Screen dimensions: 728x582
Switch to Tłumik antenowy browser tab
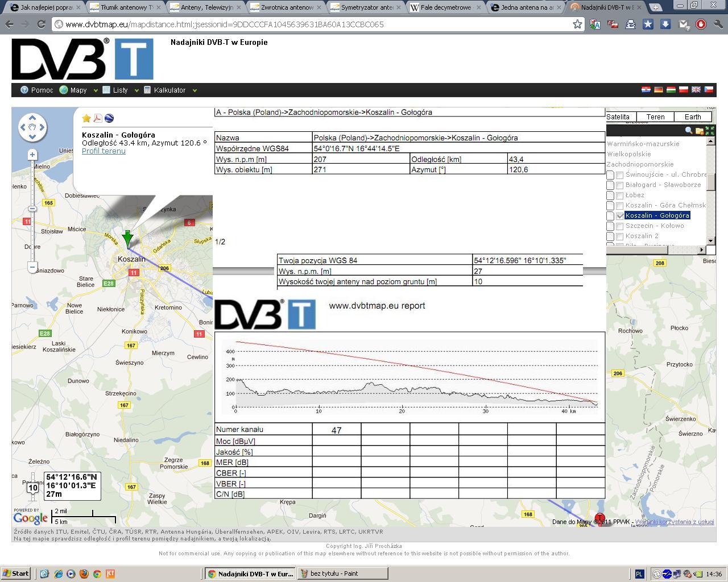coord(126,7)
